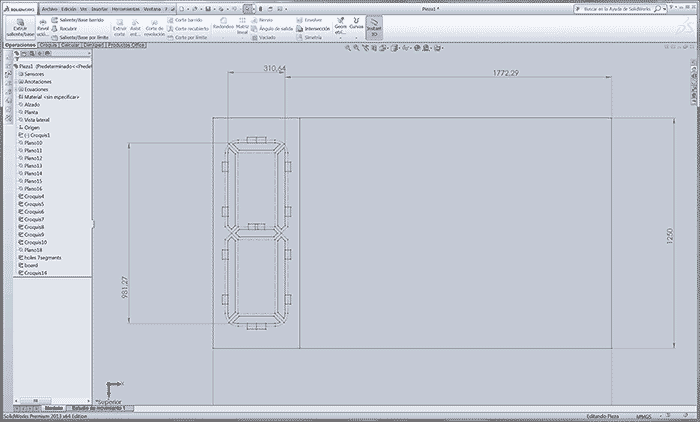Open the Archivo menu
The width and height of the screenshot is (700, 422).
coord(50,9)
